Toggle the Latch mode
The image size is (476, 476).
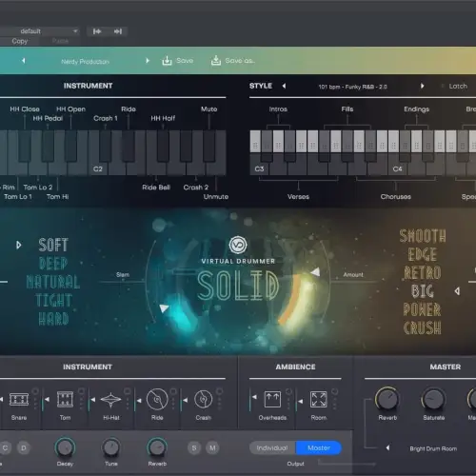point(454,86)
